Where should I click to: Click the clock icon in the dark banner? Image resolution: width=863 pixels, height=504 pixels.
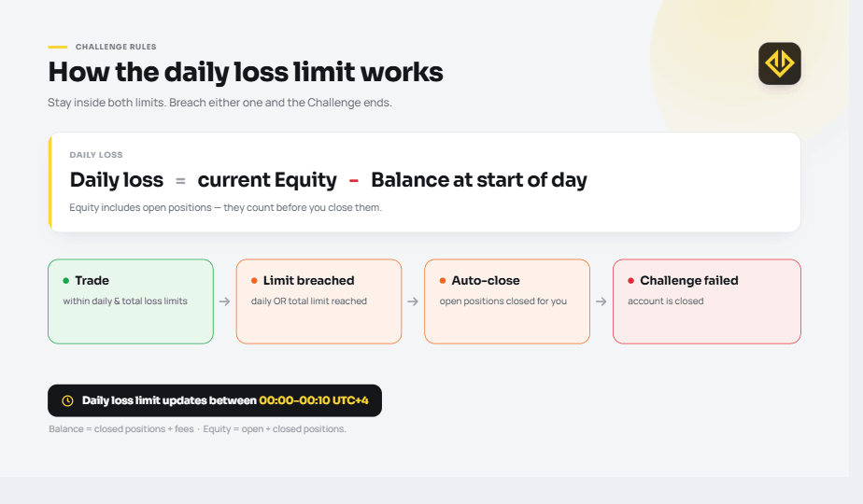click(67, 400)
